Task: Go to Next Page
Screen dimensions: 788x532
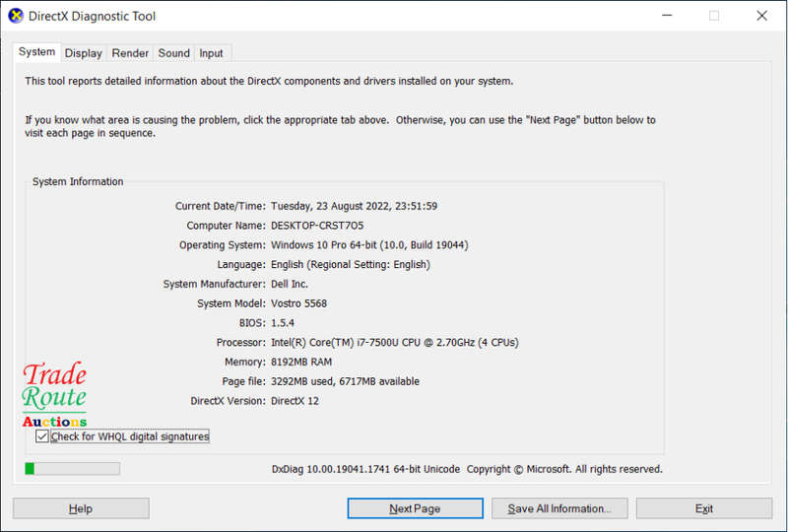Action: (x=415, y=508)
